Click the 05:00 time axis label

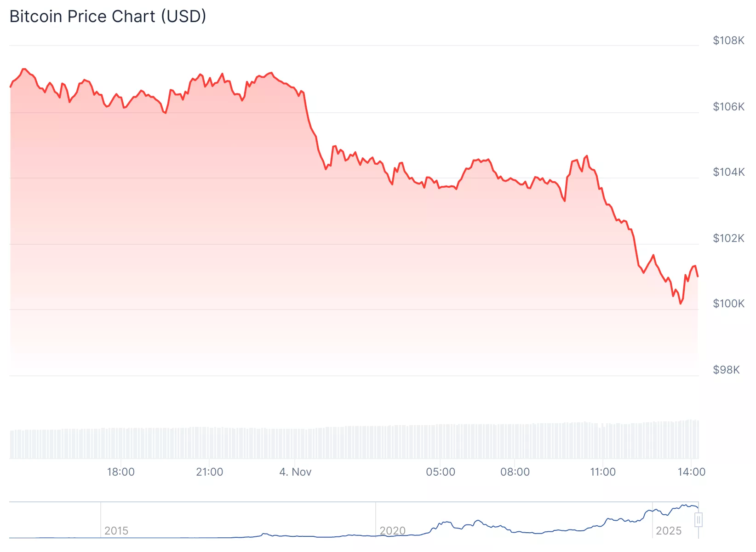tap(440, 472)
